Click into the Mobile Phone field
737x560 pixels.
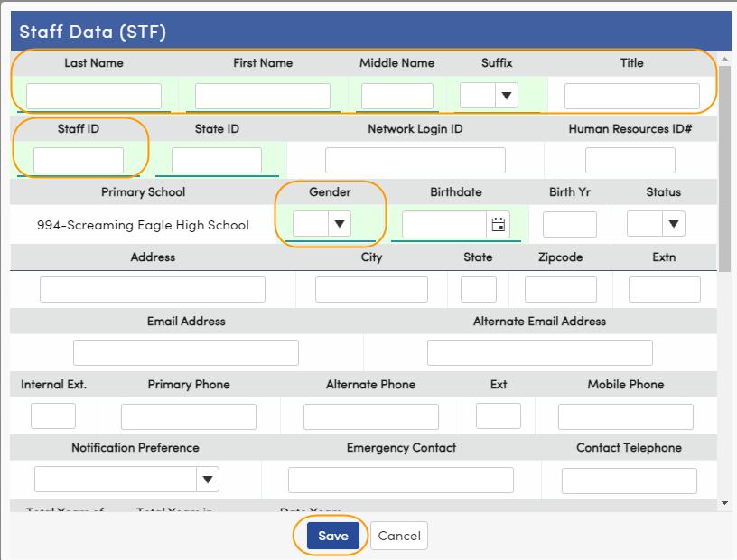pos(626,416)
